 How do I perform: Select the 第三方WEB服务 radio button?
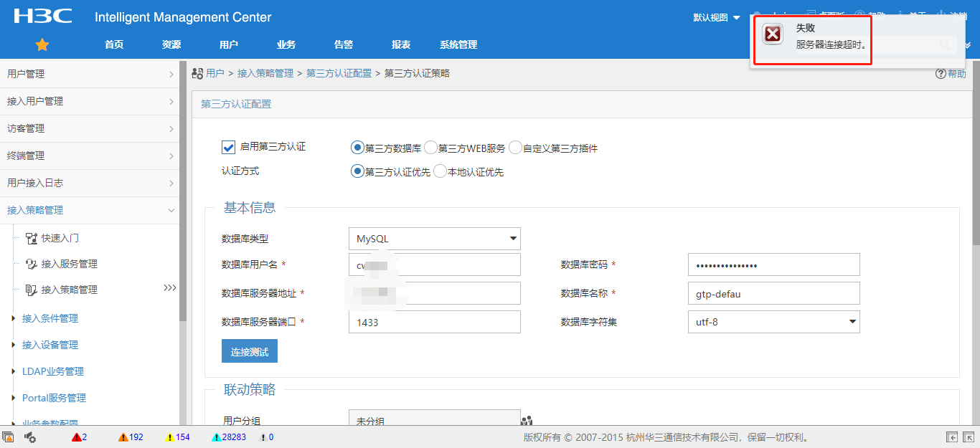(x=430, y=148)
